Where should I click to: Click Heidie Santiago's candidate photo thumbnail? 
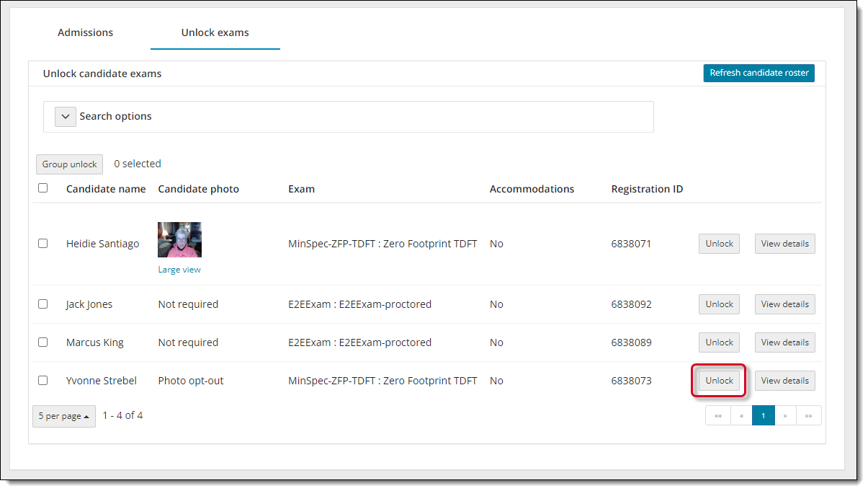click(179, 239)
